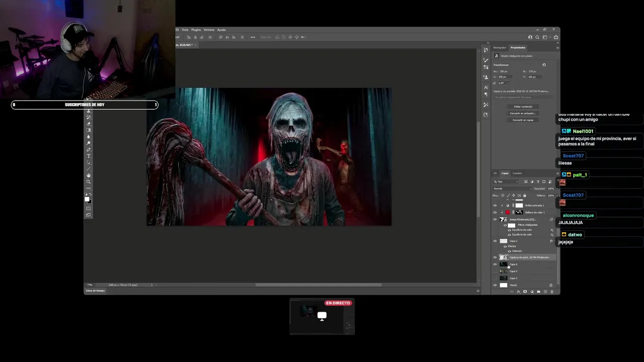The width and height of the screenshot is (644, 362).
Task: Pick the Horizontal Type tool
Action: coord(89,156)
